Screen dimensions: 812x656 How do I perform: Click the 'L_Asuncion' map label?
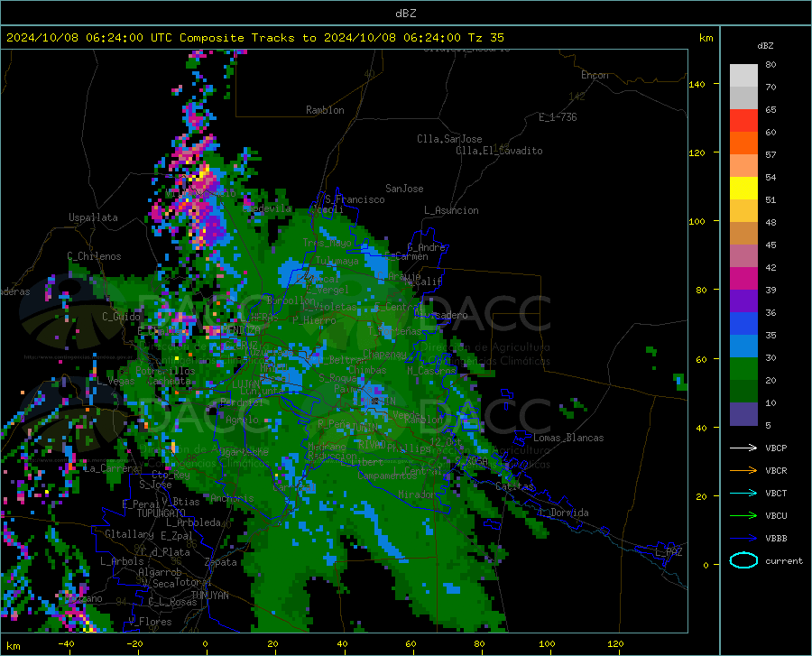pyautogui.click(x=451, y=210)
